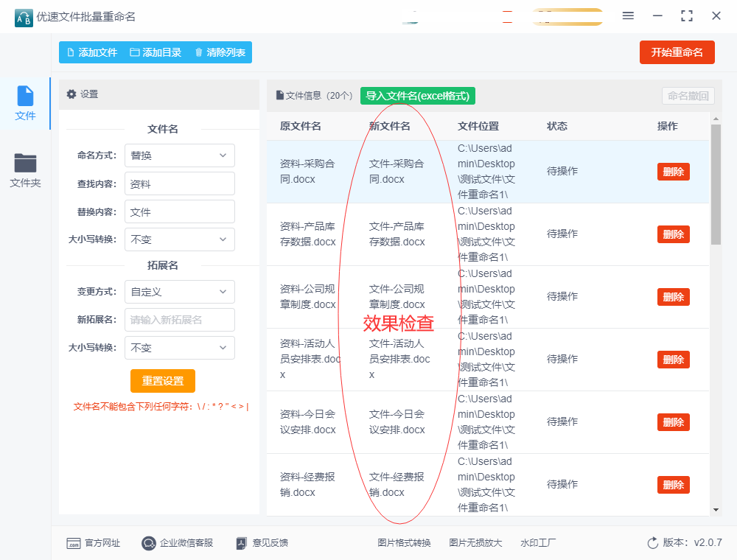Open 图片无损放大 link
Image resolution: width=737 pixels, height=560 pixels.
(x=475, y=543)
